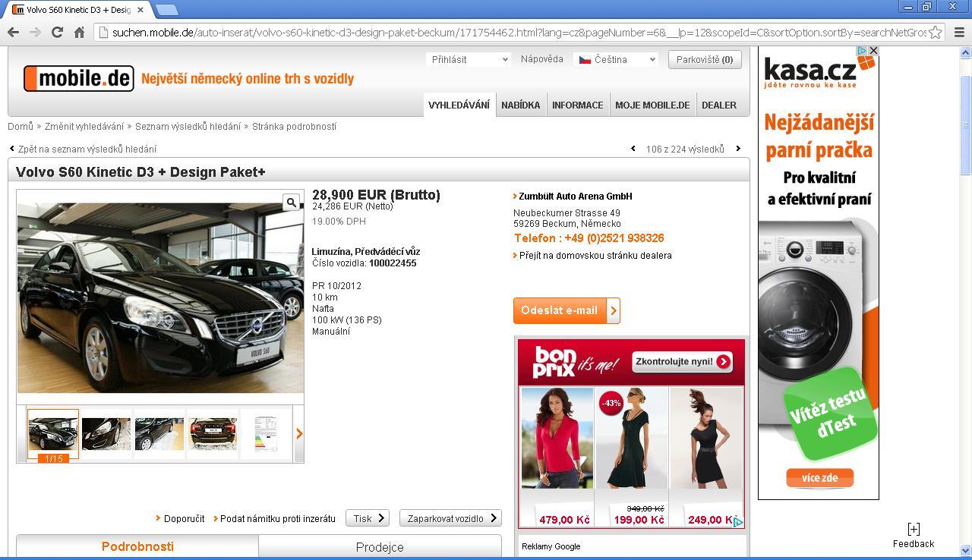Select the rear view car thumbnail

tap(213, 434)
